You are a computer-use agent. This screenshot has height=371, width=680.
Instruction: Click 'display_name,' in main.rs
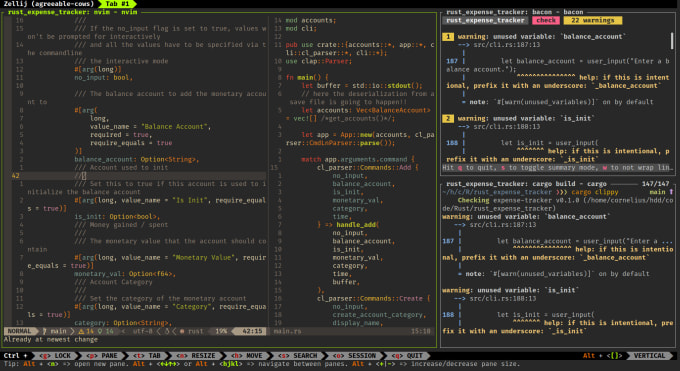click(358, 323)
